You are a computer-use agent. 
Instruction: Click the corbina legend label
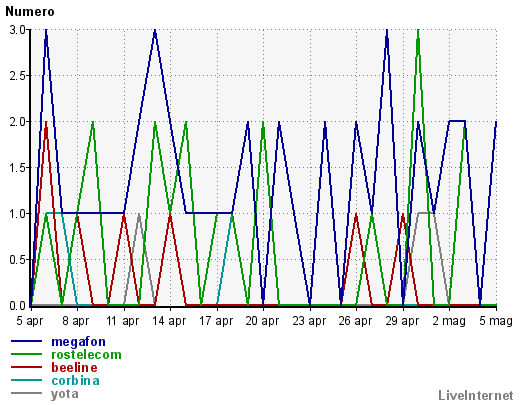coord(75,380)
